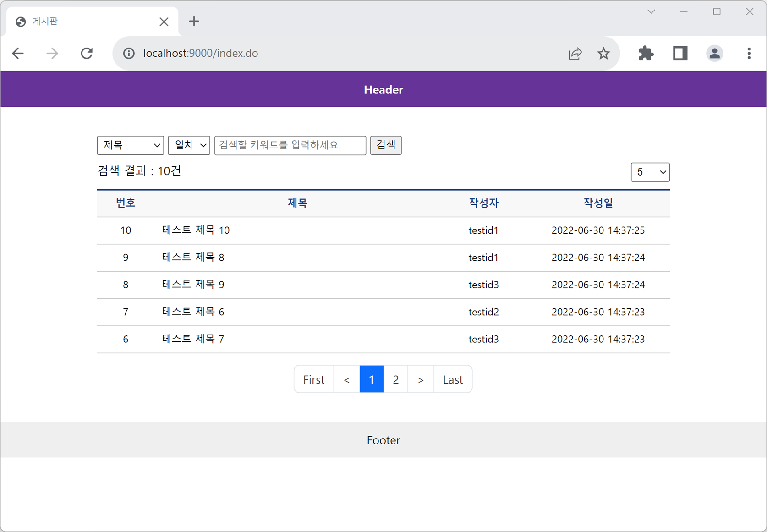
Task: Click the 검색 결과 : 10건 text
Action: click(x=139, y=171)
